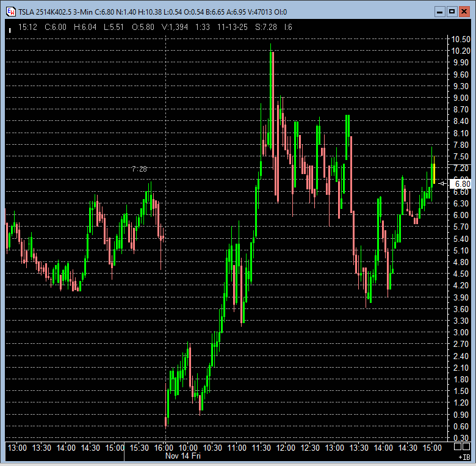The image size is (476, 466).
Task: Click the yellow latest candlestick bar
Action: click(433, 173)
